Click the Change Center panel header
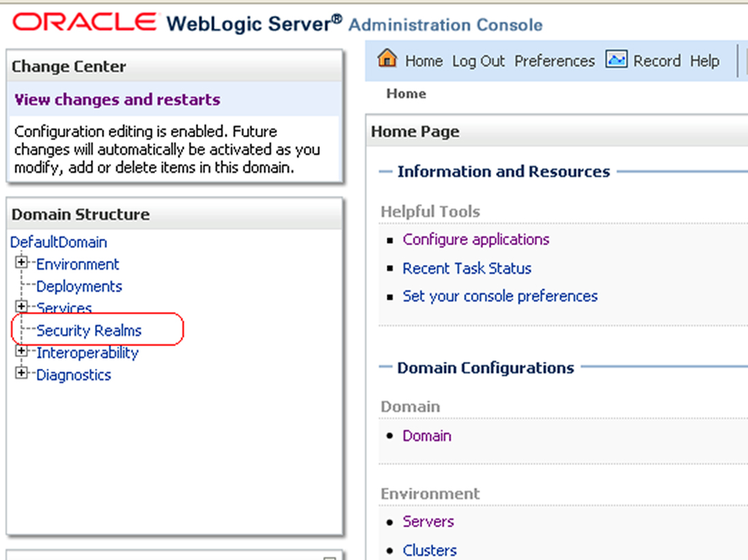The image size is (748, 560). coord(175,66)
